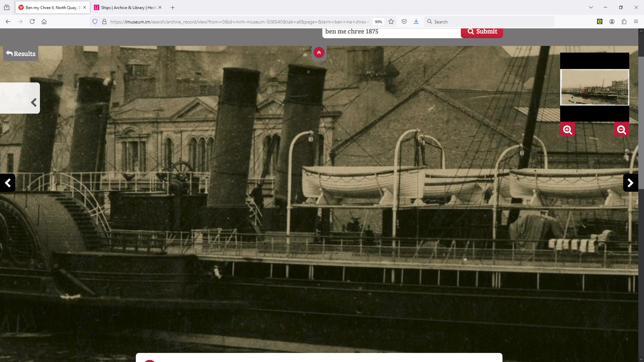Image resolution: width=644 pixels, height=362 pixels.
Task: Close the Ships Archive & Library tab
Action: 160,7
